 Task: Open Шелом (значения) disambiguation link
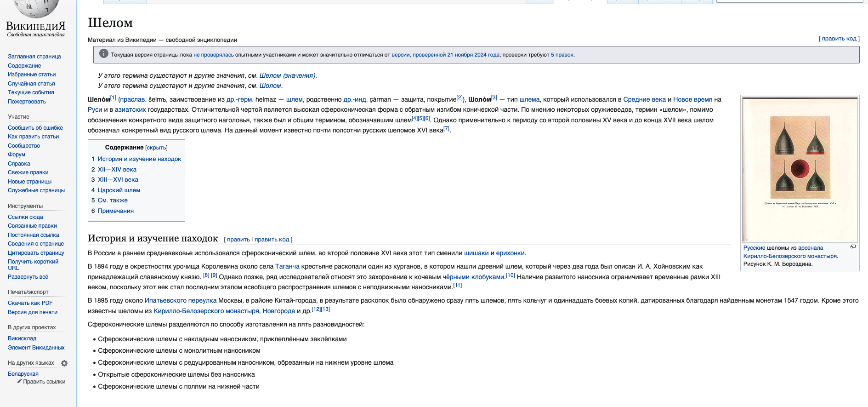pyautogui.click(x=288, y=75)
